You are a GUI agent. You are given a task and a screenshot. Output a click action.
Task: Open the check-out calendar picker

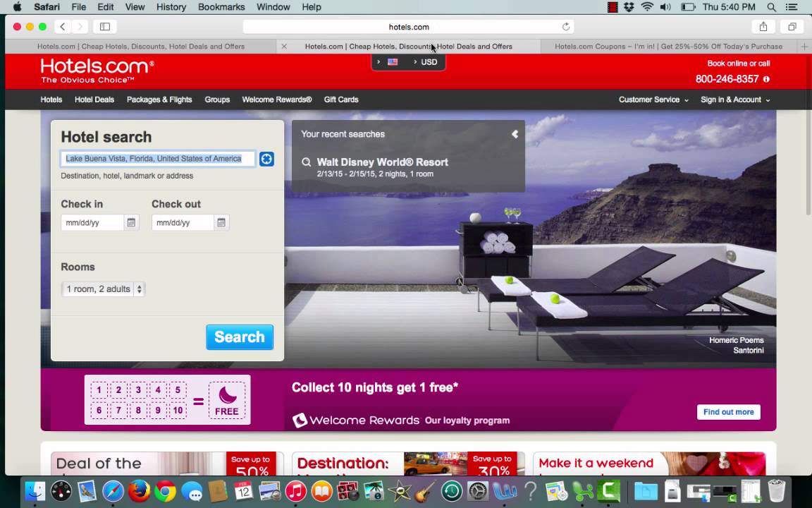coord(221,222)
